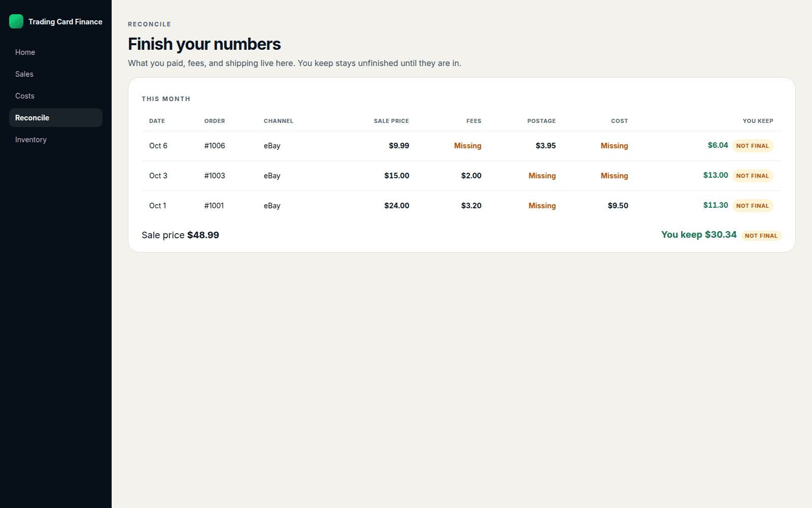This screenshot has width=812, height=508.
Task: Click the $11.30 you keep amount
Action: pyautogui.click(x=716, y=205)
